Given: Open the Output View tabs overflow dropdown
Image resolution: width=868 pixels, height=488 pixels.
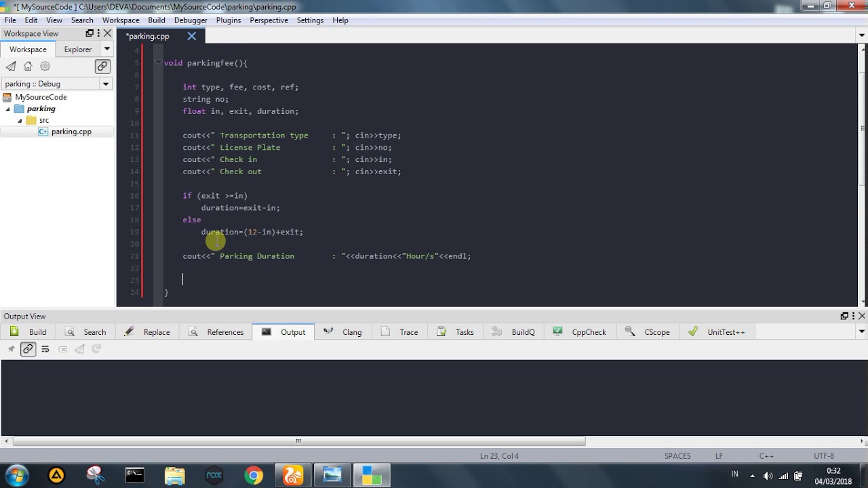Looking at the screenshot, I should tap(861, 332).
